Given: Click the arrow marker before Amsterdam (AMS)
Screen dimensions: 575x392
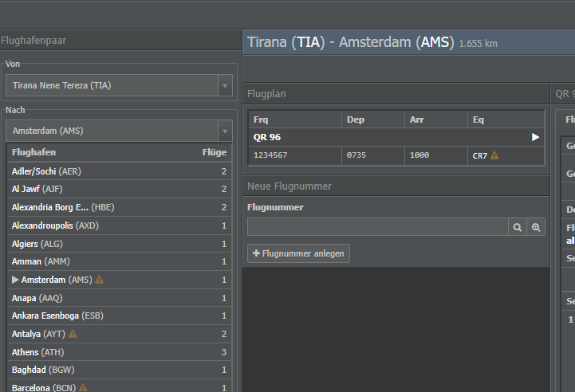Looking at the screenshot, I should [x=15, y=280].
